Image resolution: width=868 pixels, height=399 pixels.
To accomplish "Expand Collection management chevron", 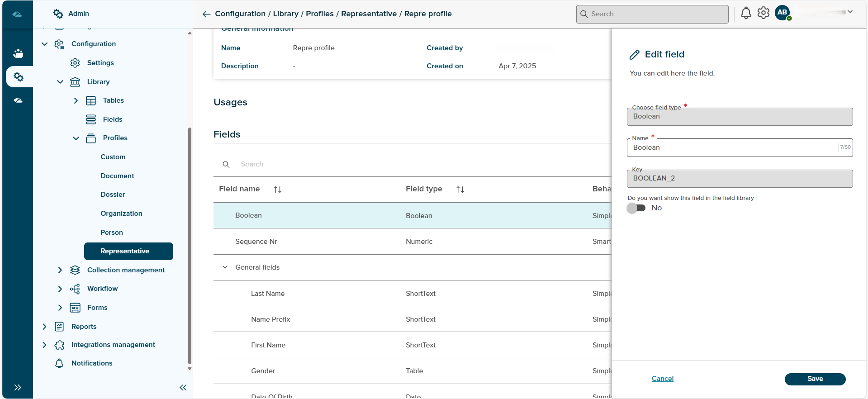I will (60, 270).
